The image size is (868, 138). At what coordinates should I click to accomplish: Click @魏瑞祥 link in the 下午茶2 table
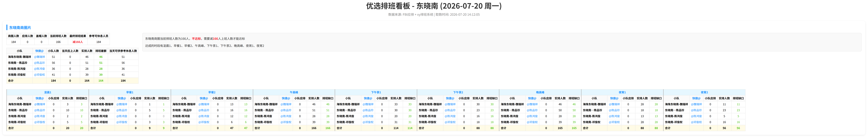pyautogui.click(x=450, y=104)
